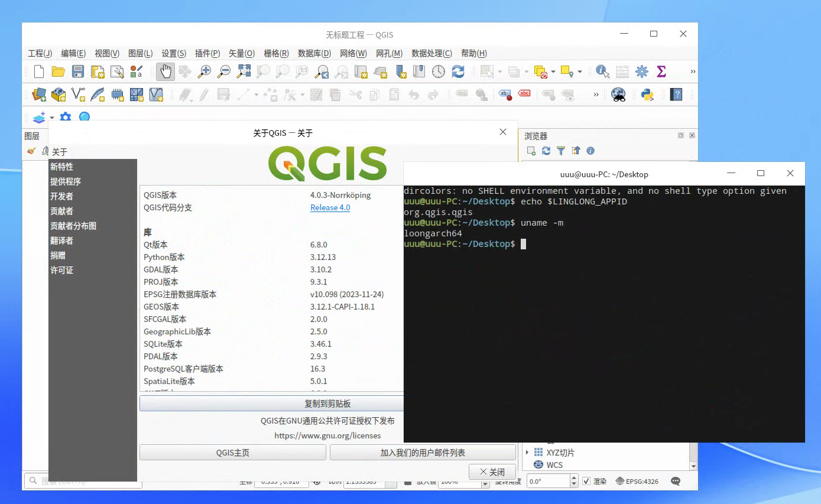The image size is (821, 504).
Task: Open the messages log speech bubble
Action: point(676,482)
